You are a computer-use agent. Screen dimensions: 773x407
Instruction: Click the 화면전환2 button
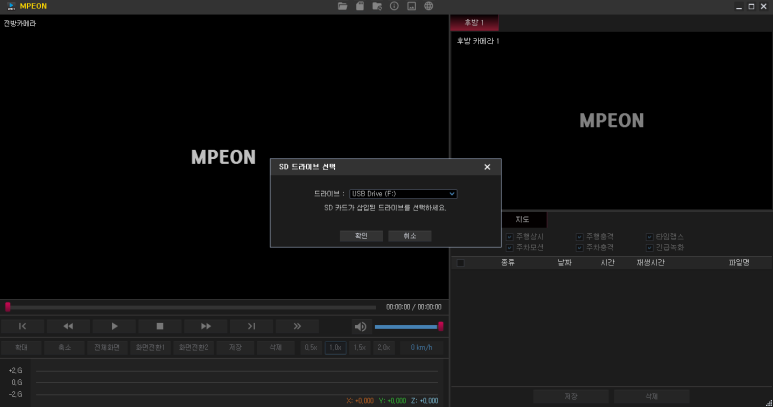pyautogui.click(x=193, y=348)
